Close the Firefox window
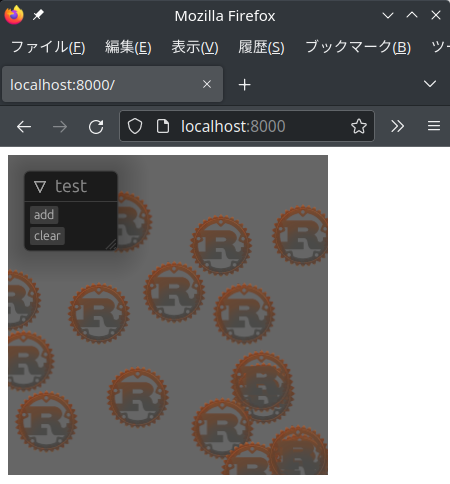Screen dimensions: 450x484 pos(436,15)
